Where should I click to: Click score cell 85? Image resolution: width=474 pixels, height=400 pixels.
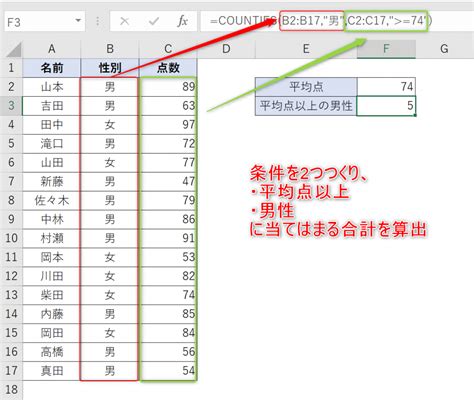point(168,314)
